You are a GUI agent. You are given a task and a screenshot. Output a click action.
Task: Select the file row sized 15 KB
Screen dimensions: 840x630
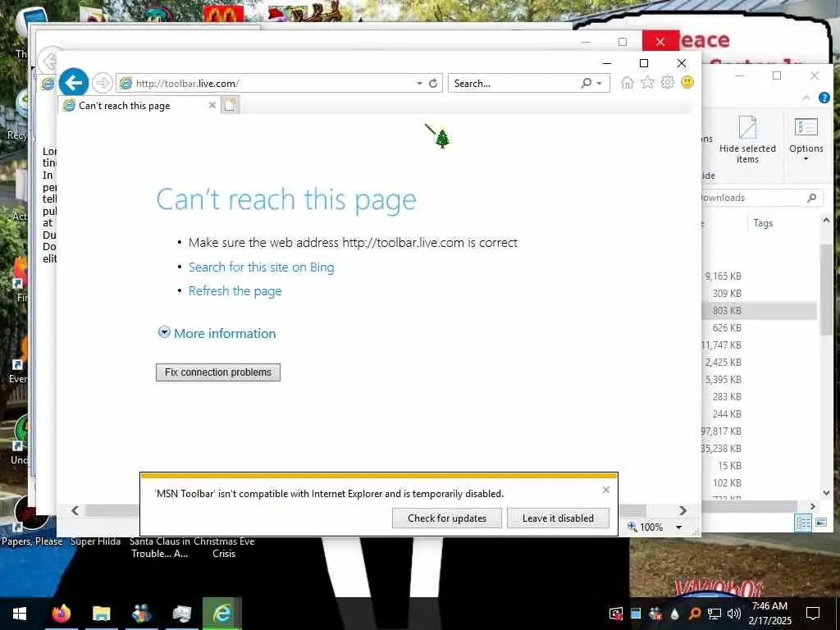pos(759,466)
